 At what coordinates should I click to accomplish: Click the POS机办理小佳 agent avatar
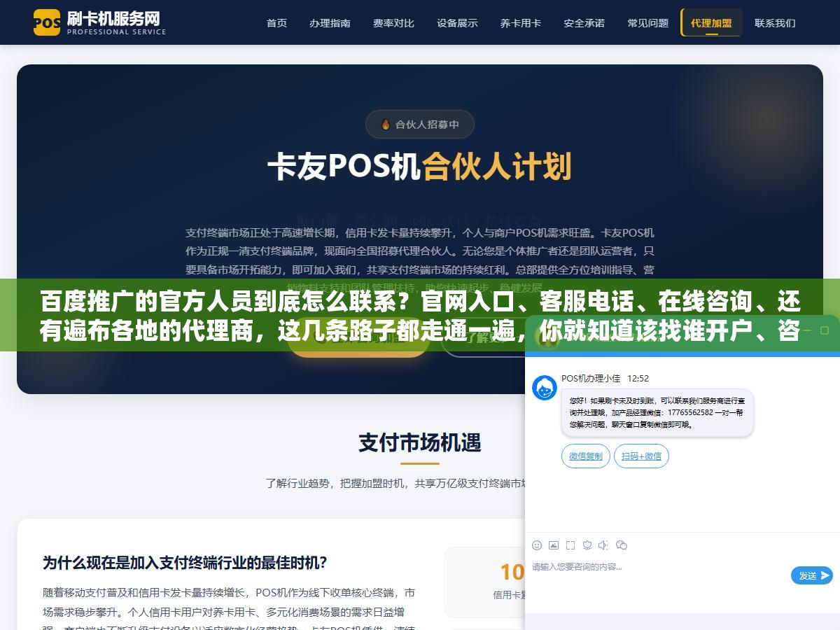pyautogui.click(x=545, y=388)
